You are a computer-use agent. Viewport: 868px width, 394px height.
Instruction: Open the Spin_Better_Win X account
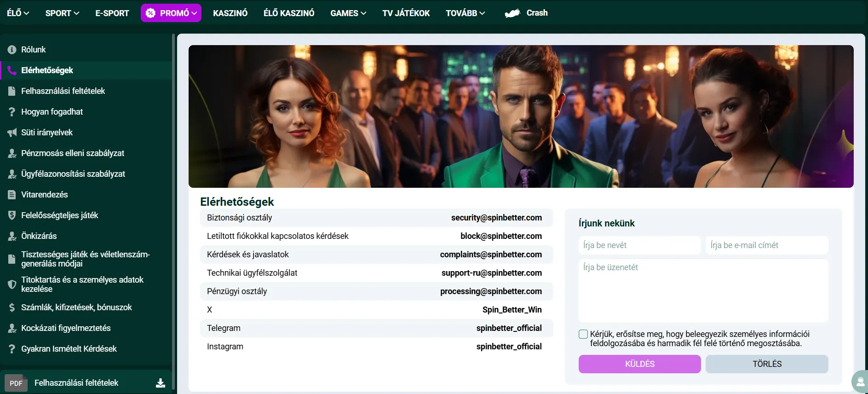pos(512,310)
